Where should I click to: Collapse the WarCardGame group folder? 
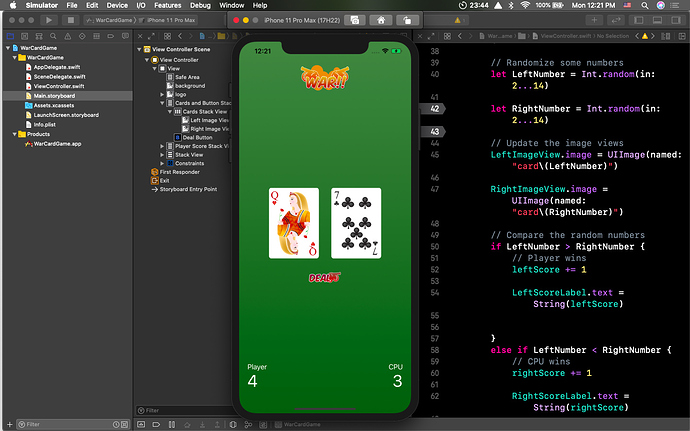coord(15,57)
